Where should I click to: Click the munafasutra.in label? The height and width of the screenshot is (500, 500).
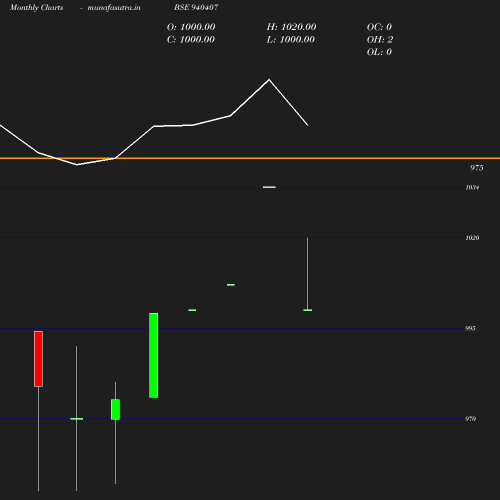pyautogui.click(x=114, y=8)
